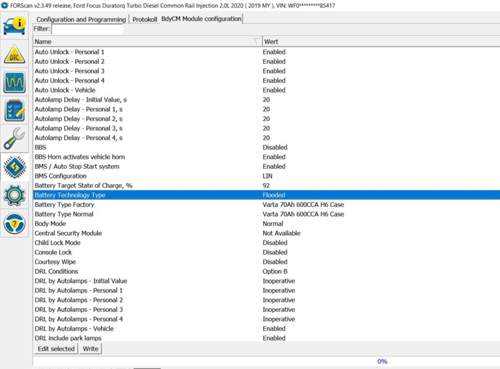500x369 pixels.
Task: Click the Wert column header
Action: 381,41
